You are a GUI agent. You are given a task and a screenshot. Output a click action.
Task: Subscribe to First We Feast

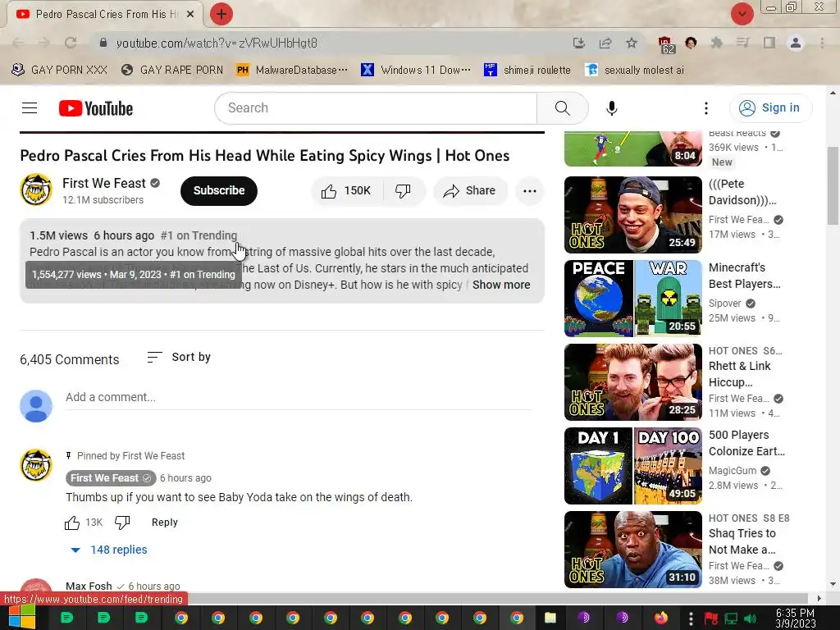(x=218, y=190)
